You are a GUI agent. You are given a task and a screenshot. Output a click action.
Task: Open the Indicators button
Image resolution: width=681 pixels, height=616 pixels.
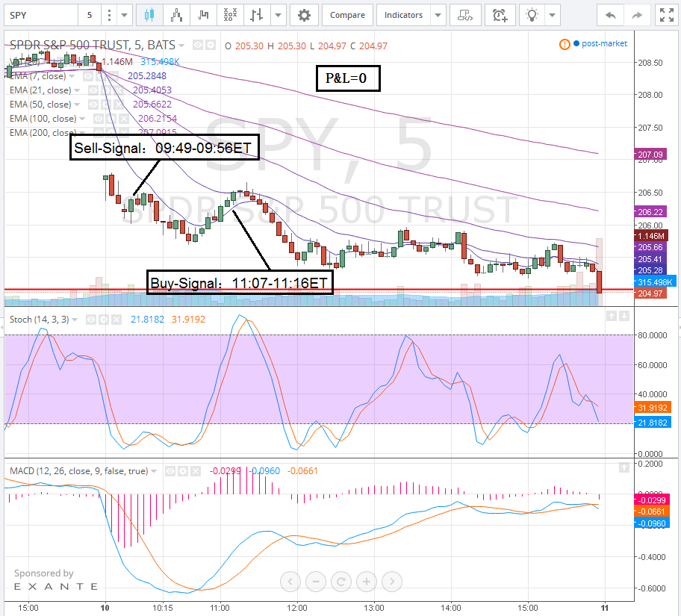403,15
